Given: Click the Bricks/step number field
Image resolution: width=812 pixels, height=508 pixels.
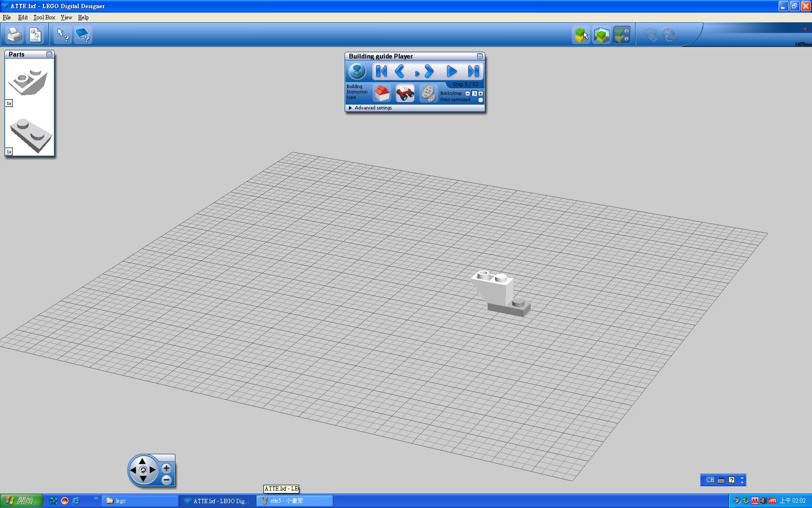Looking at the screenshot, I should tap(474, 93).
